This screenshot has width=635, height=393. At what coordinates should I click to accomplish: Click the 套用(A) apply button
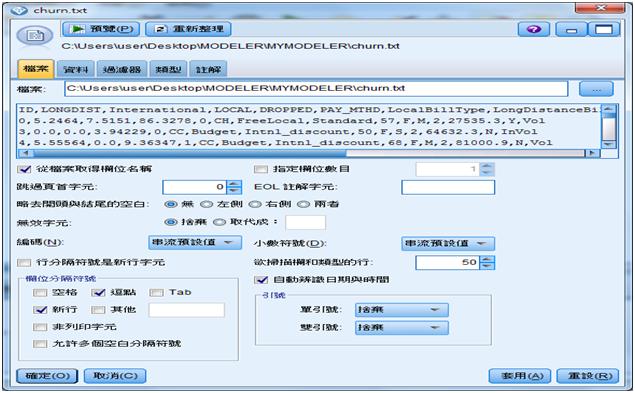pyautogui.click(x=520, y=376)
